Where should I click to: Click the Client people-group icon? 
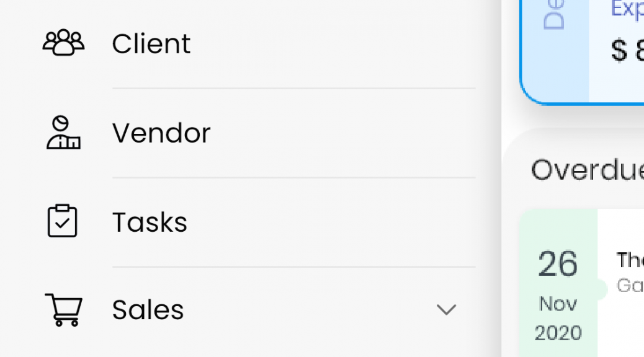pos(64,42)
